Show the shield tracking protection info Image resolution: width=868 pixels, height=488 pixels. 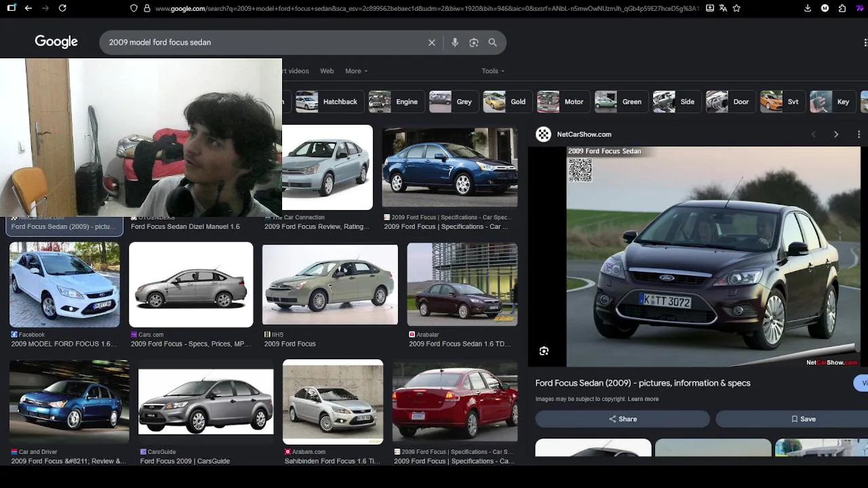[134, 8]
